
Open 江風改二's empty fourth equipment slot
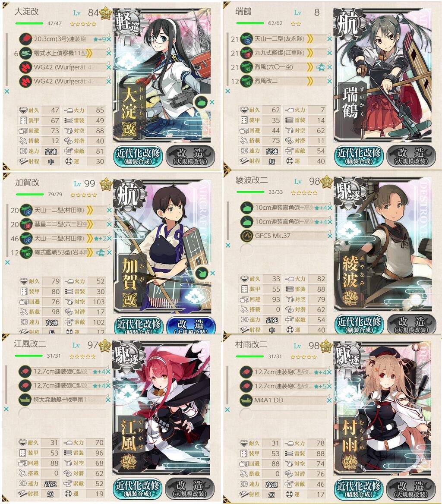click(62, 414)
